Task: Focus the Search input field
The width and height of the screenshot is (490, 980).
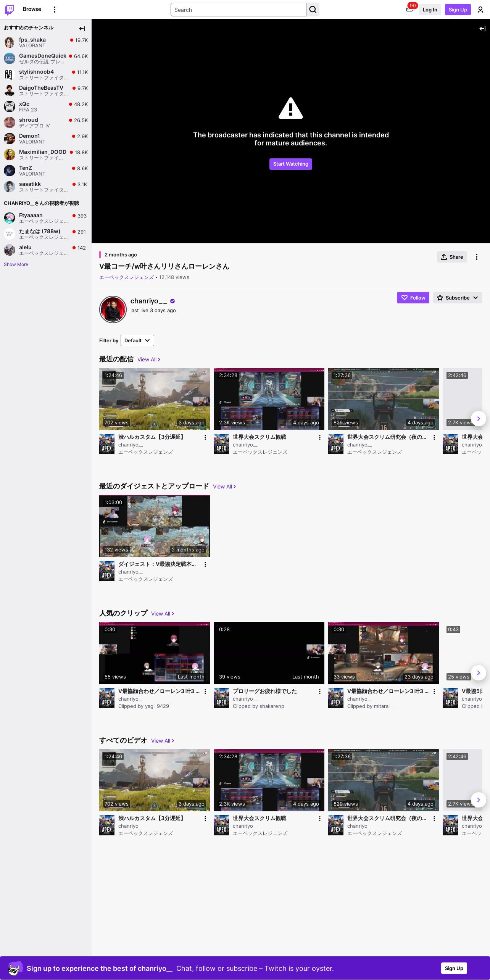Action: coord(239,10)
